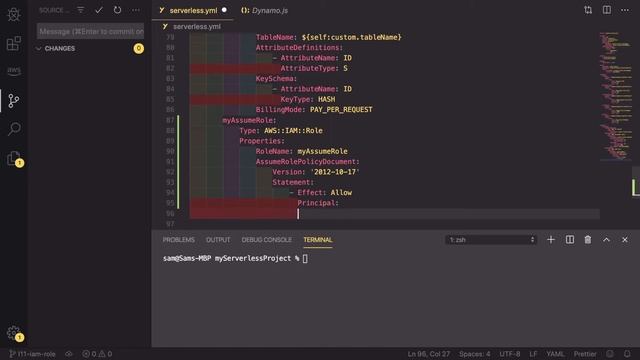Click the Open Changes compare icon
This screenshot has height=360, width=640.
(x=588, y=10)
